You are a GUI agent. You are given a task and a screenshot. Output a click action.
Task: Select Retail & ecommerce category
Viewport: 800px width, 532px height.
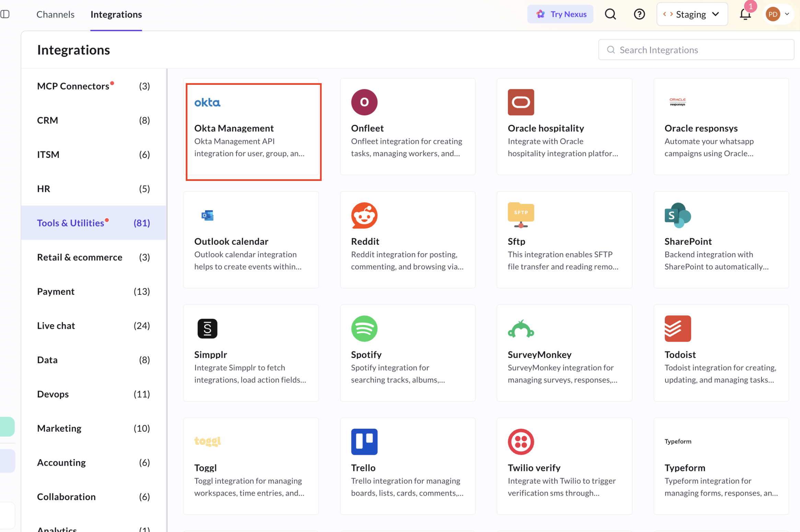click(x=94, y=257)
